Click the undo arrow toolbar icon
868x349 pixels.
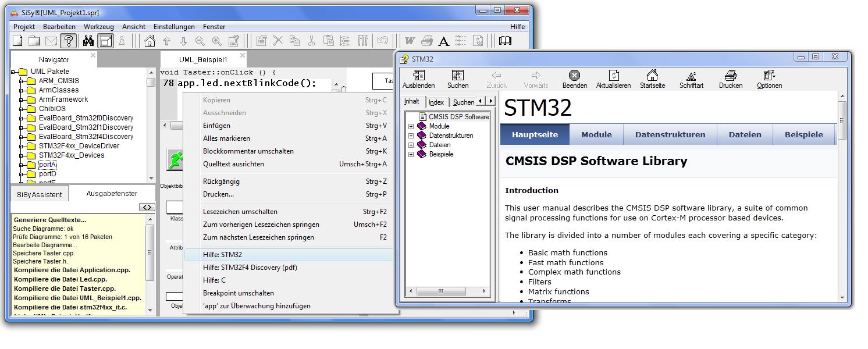click(x=382, y=41)
